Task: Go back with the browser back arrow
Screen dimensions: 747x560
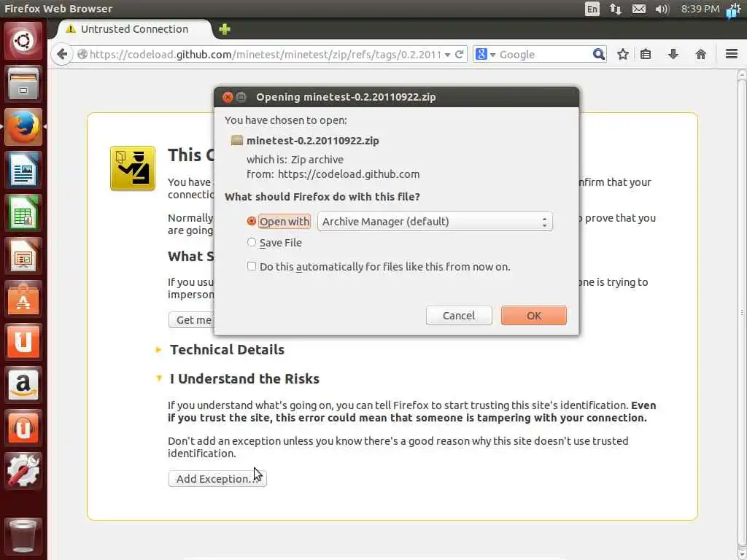Action: coord(62,54)
